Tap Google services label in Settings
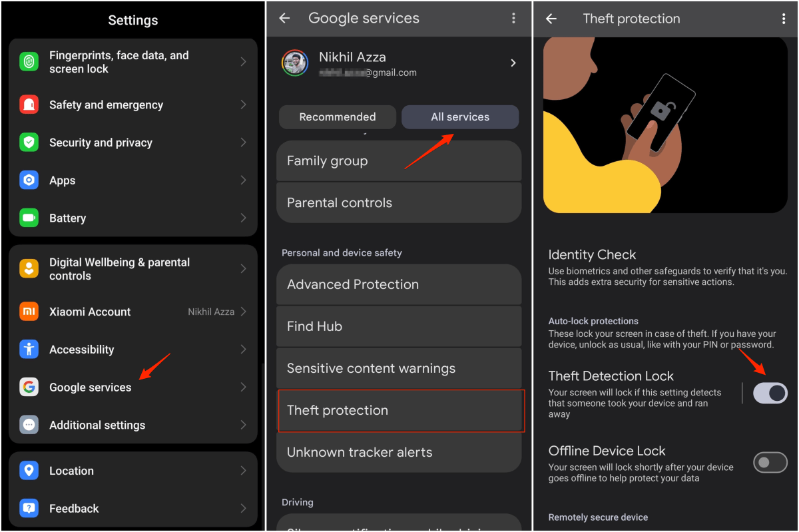The width and height of the screenshot is (799, 532). [x=91, y=388]
